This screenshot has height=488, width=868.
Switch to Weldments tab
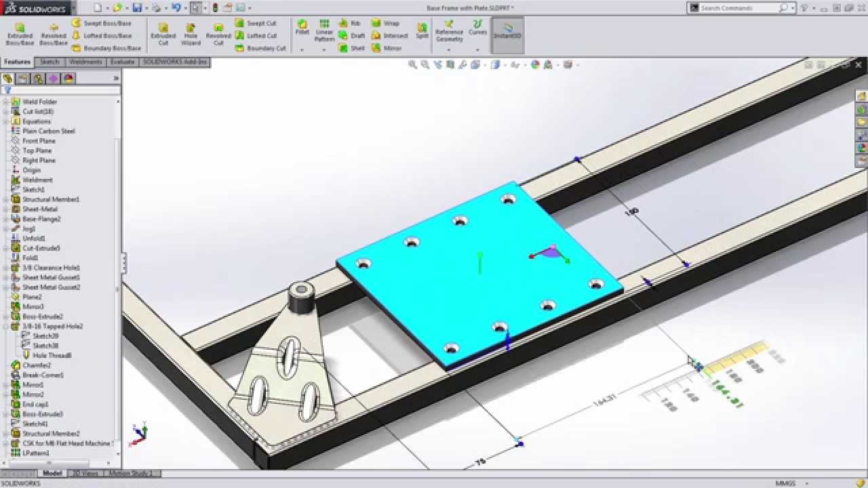(x=85, y=62)
